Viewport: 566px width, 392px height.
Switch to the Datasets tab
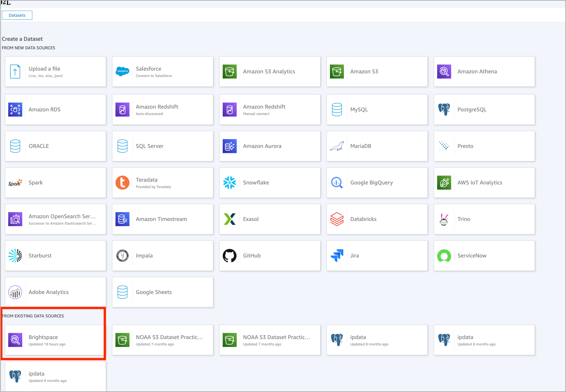pos(17,15)
